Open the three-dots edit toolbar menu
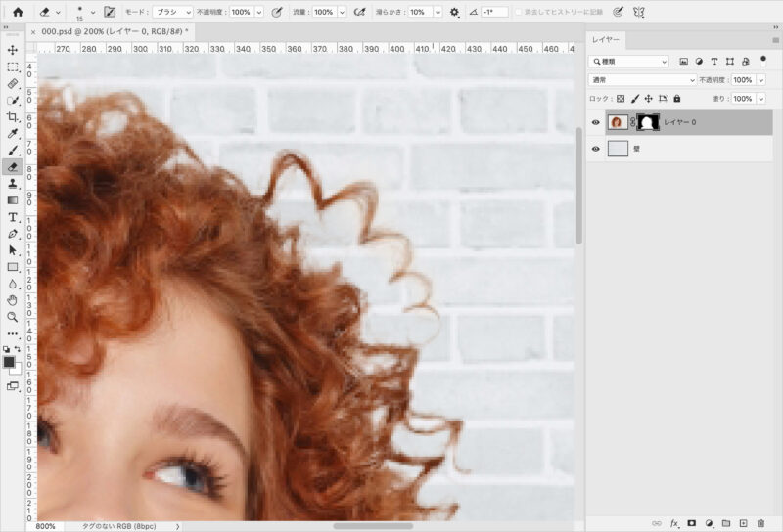783x532 pixels. tap(13, 333)
